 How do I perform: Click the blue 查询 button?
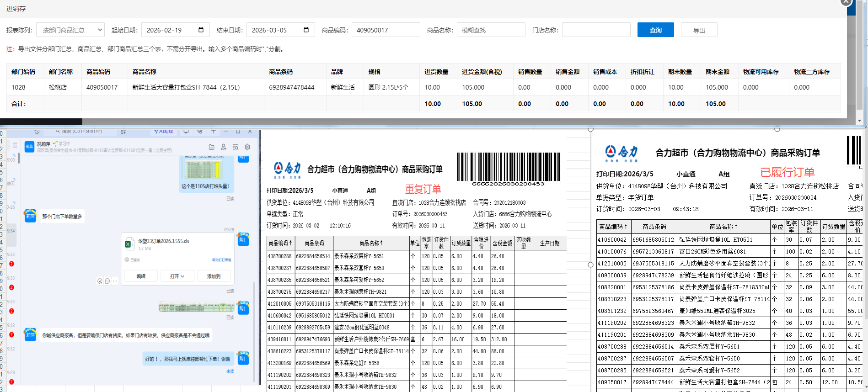[655, 30]
